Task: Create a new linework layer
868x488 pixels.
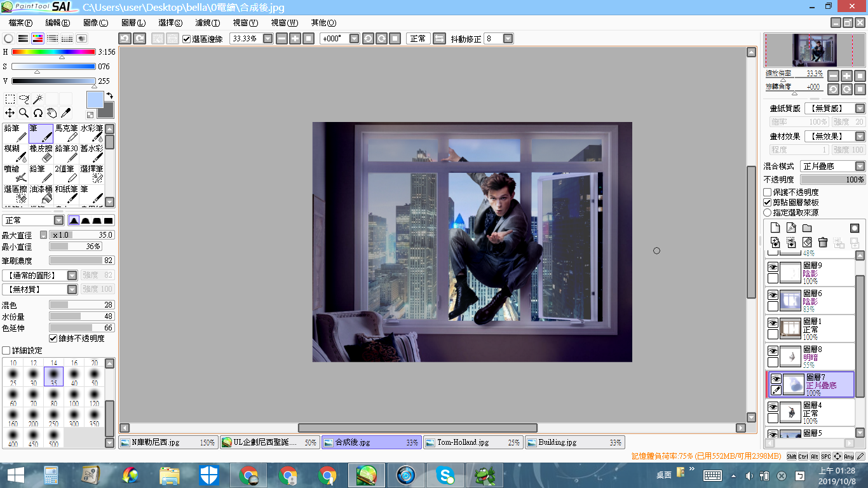Action: tap(791, 228)
